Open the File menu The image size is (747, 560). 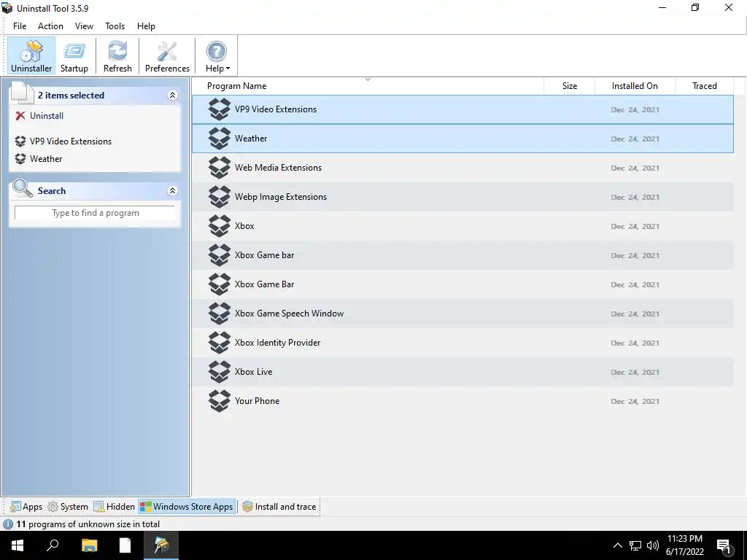click(20, 26)
